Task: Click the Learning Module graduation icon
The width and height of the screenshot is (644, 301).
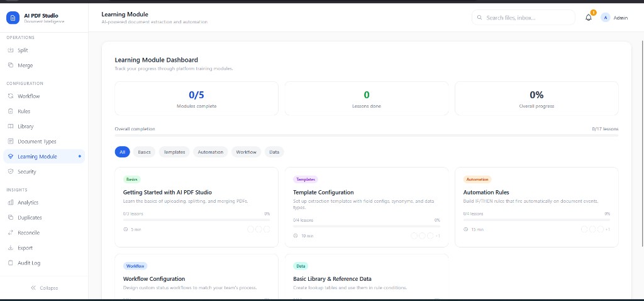Action: pos(11,156)
